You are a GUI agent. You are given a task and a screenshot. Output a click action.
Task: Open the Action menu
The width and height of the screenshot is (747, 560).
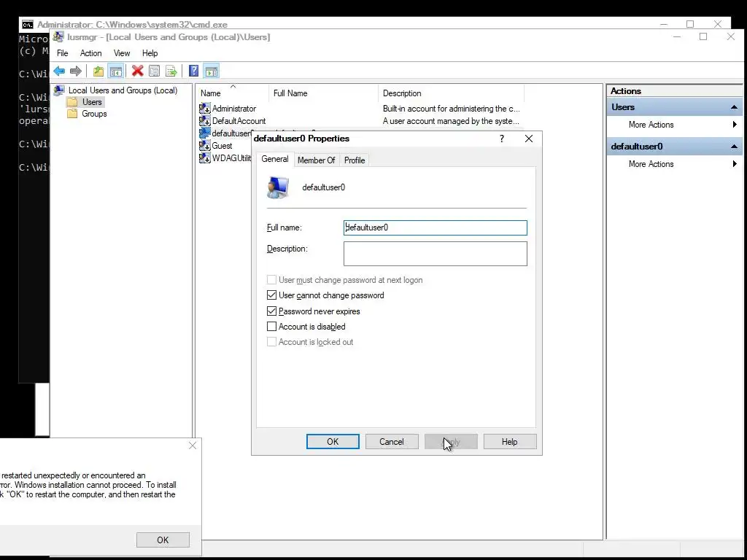coord(90,53)
